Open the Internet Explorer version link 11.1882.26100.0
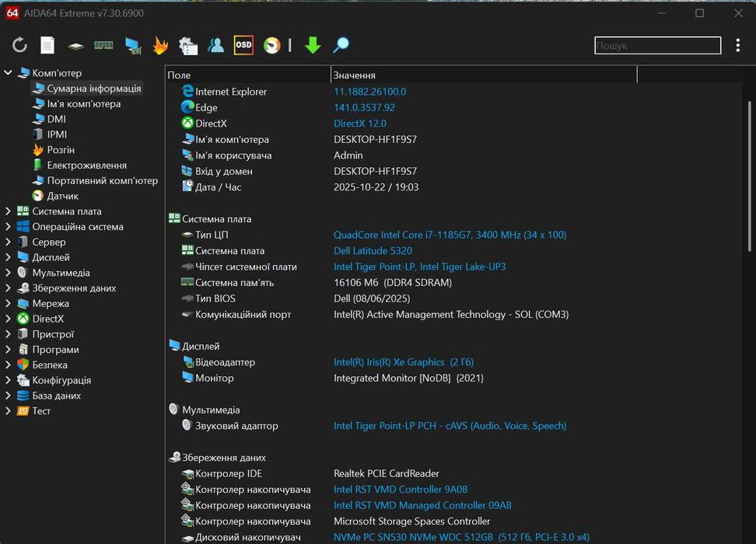 pyautogui.click(x=369, y=92)
